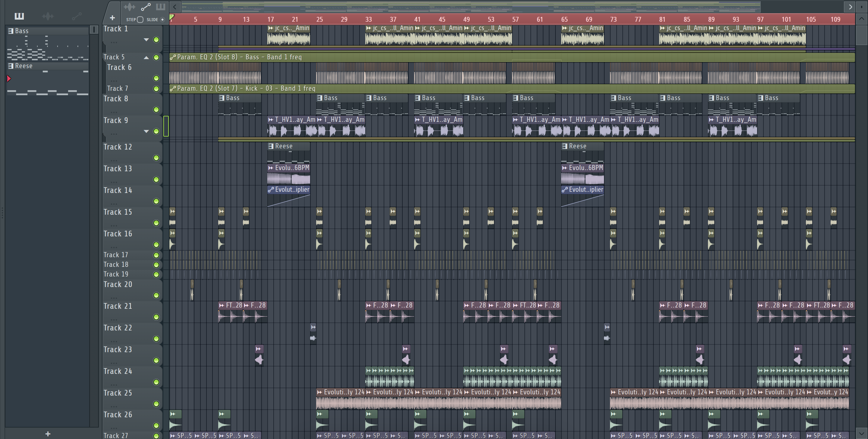Select Track 16 header label
Screen dimensions: 868x439
[118, 234]
